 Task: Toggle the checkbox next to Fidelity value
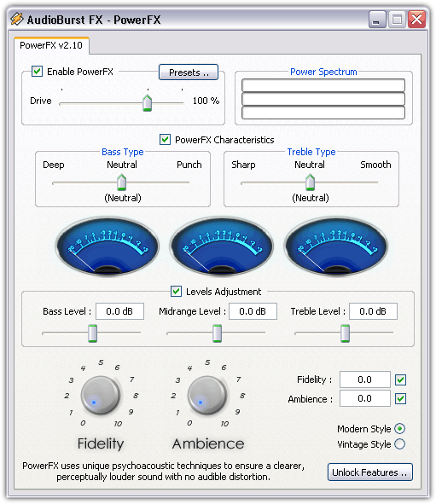[400, 379]
